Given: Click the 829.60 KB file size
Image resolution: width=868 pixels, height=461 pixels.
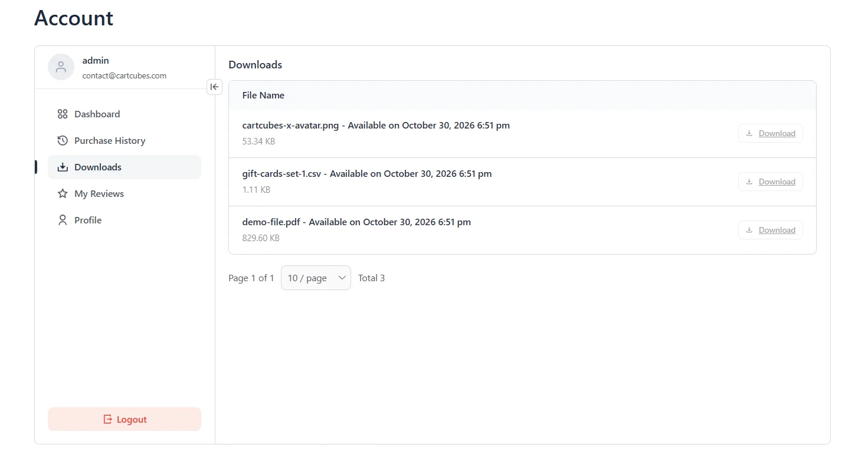Looking at the screenshot, I should [x=261, y=238].
